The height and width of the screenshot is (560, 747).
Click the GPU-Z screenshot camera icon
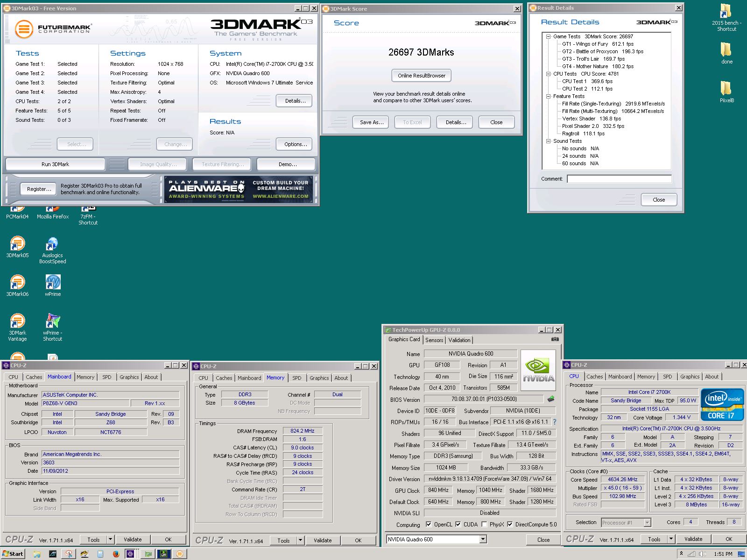point(555,339)
